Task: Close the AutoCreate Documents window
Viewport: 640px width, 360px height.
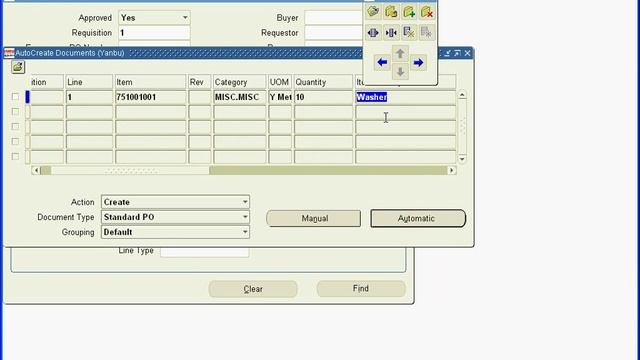Action: point(467,53)
